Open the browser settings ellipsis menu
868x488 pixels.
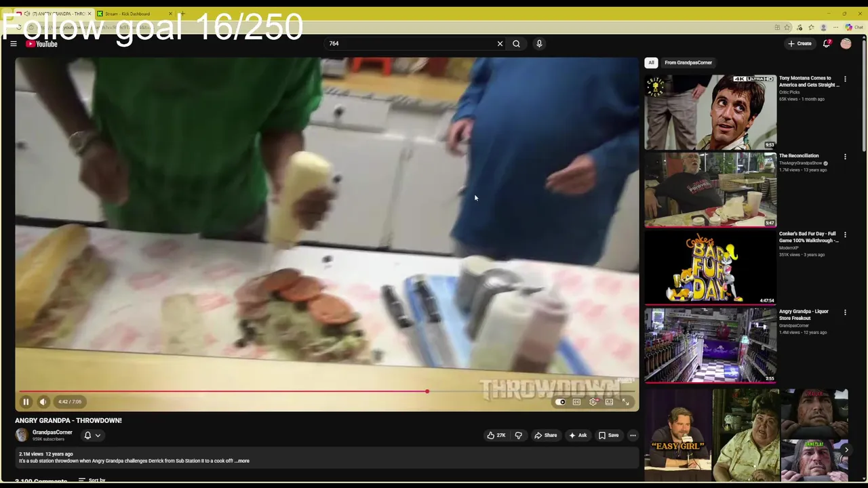tap(836, 28)
